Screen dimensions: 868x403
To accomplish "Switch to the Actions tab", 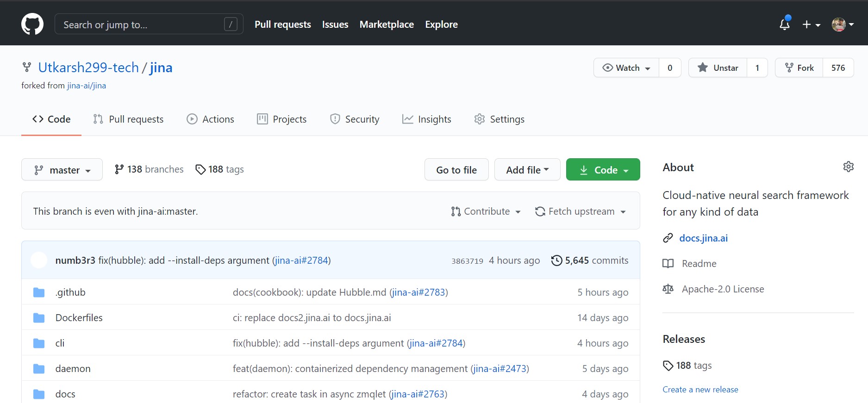I will [x=210, y=119].
